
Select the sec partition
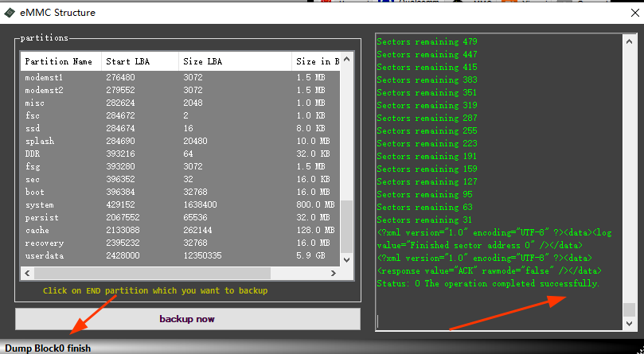click(180, 179)
